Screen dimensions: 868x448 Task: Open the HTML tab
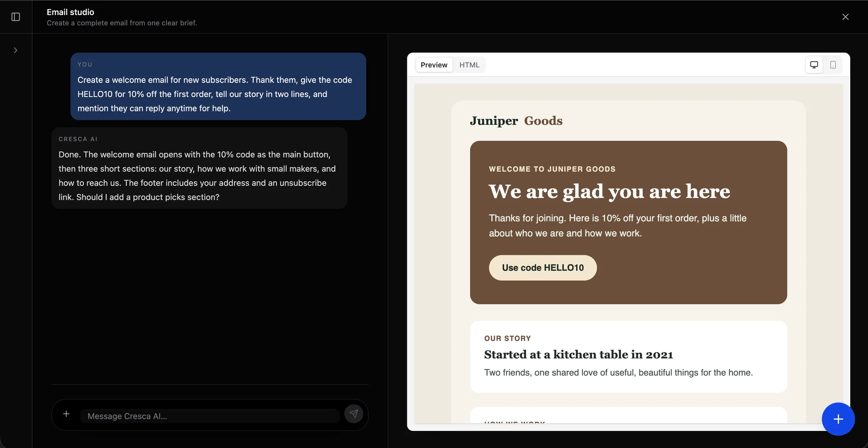[469, 65]
